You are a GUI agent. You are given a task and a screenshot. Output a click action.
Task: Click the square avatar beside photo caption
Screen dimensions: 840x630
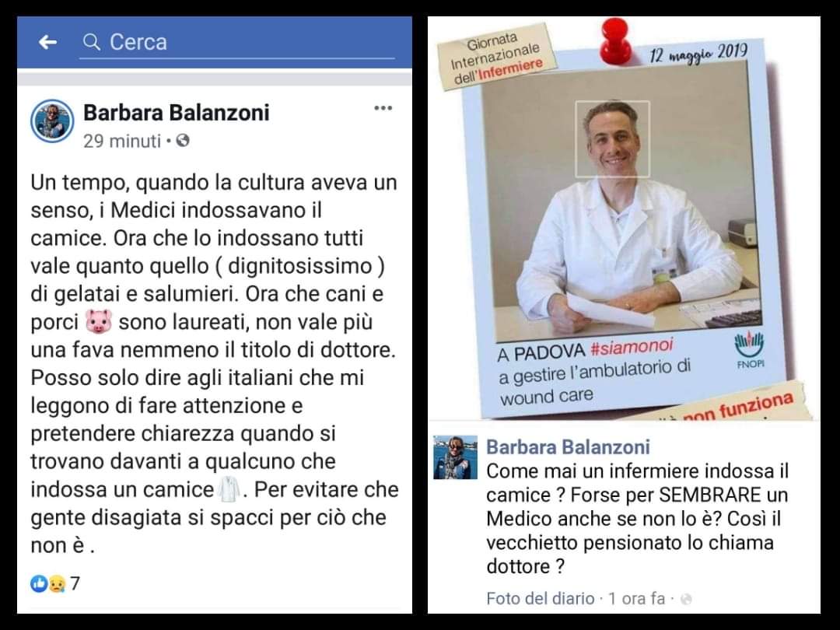[455, 457]
